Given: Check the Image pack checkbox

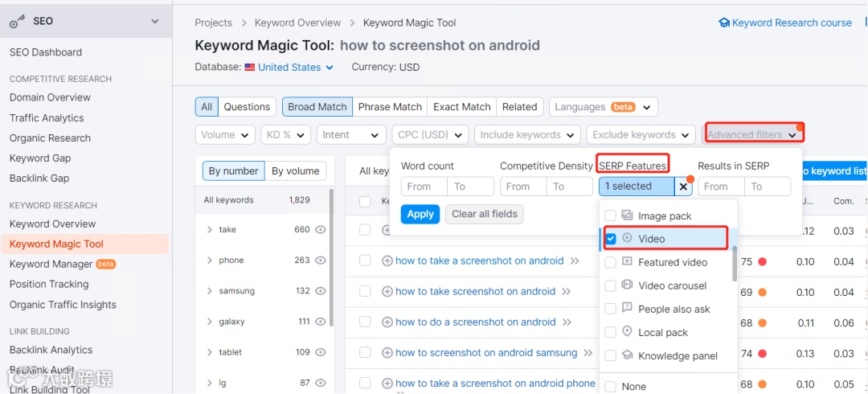Looking at the screenshot, I should point(610,215).
